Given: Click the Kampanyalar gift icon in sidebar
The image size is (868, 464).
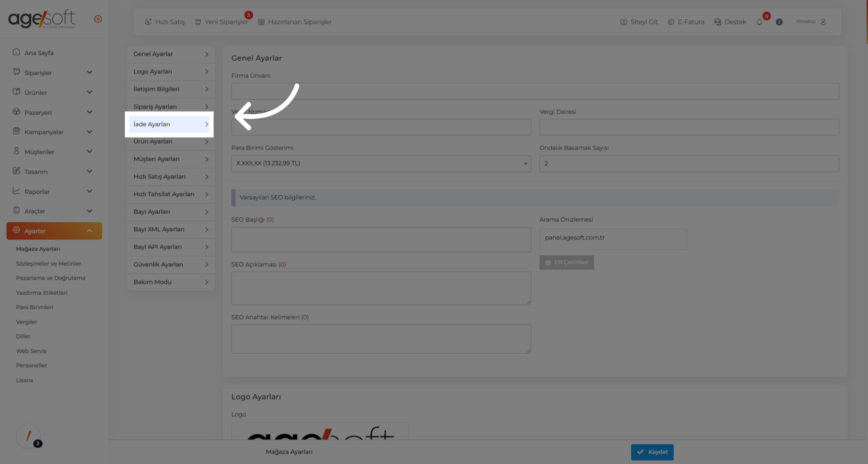Looking at the screenshot, I should pyautogui.click(x=16, y=131).
